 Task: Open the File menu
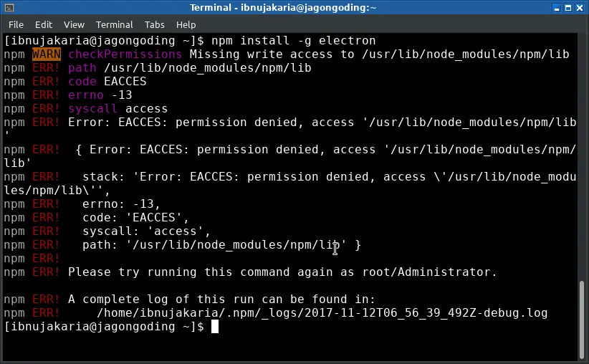point(16,25)
